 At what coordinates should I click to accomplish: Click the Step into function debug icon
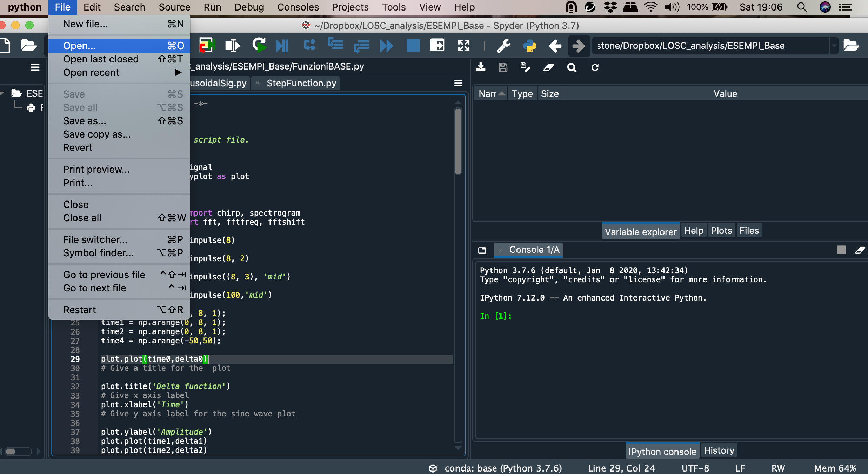336,45
